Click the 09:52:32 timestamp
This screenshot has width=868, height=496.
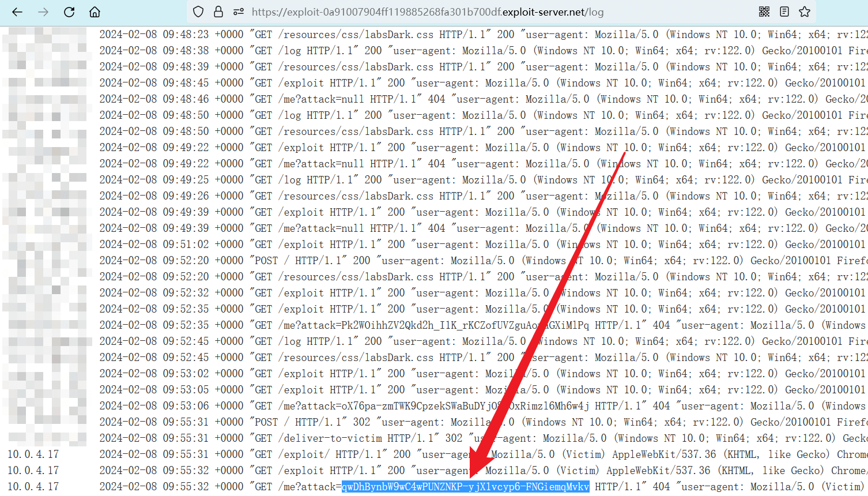[x=186, y=293]
